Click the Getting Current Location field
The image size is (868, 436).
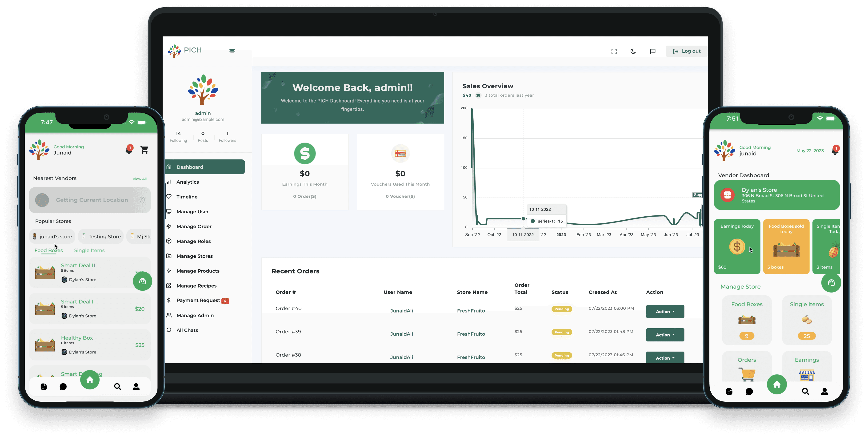coord(90,200)
